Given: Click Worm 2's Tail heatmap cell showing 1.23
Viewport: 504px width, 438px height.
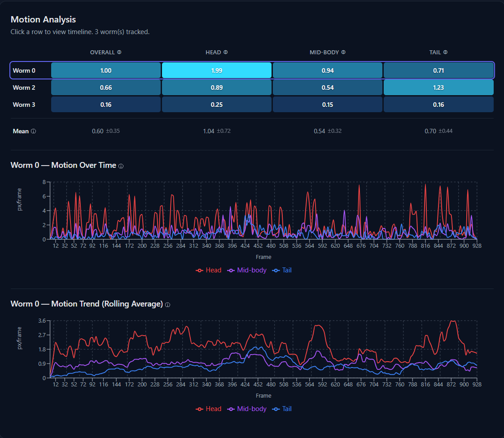Looking at the screenshot, I should [x=438, y=88].
